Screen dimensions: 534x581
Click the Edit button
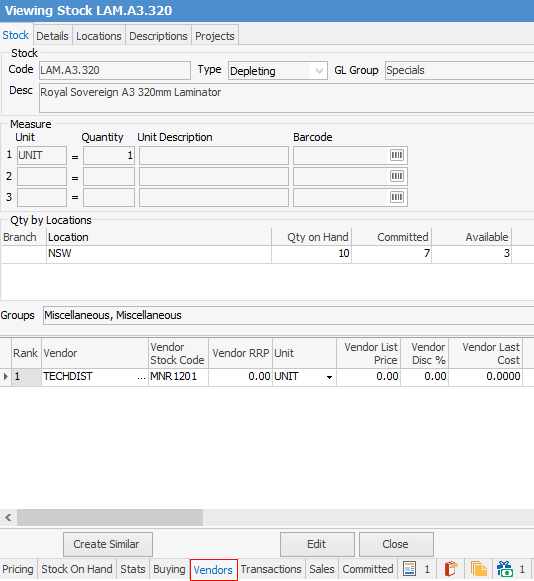pos(317,544)
